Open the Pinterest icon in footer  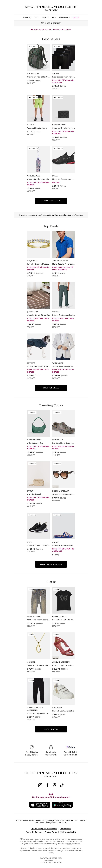54,785
